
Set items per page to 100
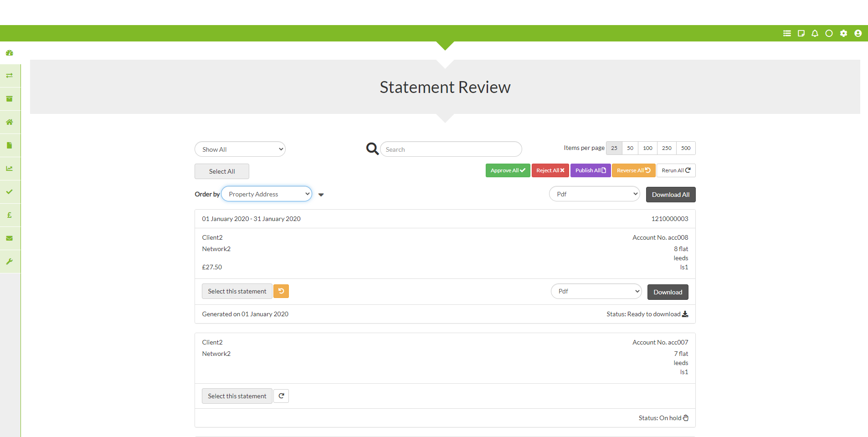point(647,148)
